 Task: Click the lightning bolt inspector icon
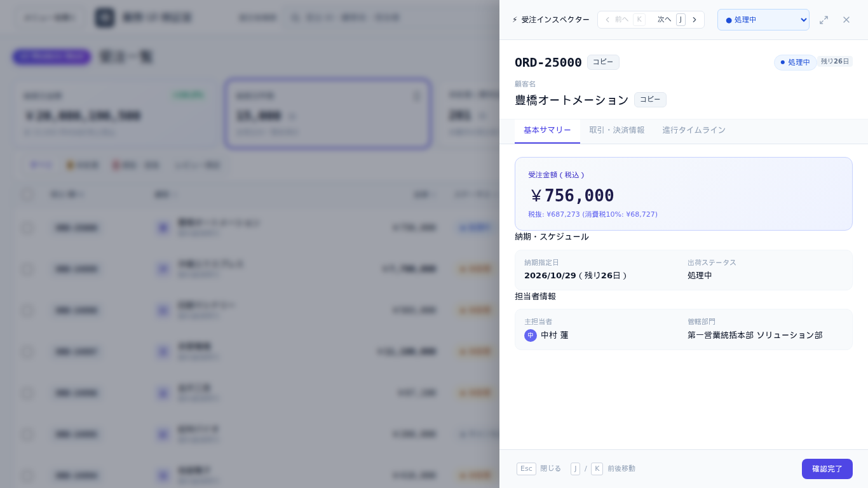(x=515, y=20)
